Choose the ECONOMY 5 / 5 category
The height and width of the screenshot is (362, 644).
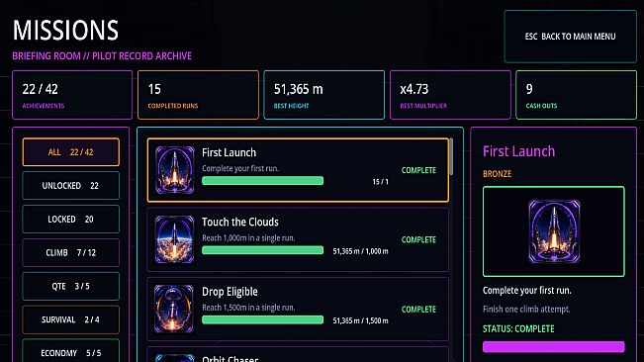(x=71, y=351)
